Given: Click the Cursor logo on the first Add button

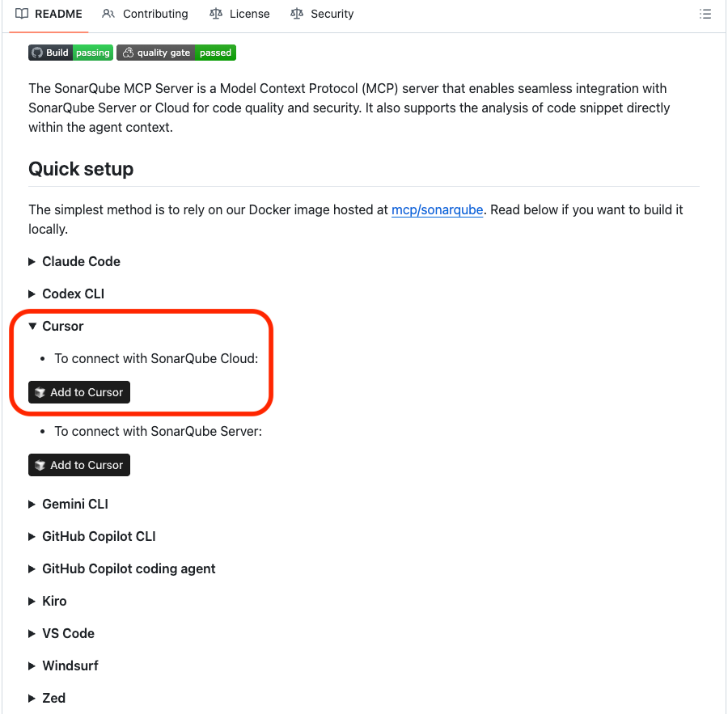Looking at the screenshot, I should click(x=41, y=392).
